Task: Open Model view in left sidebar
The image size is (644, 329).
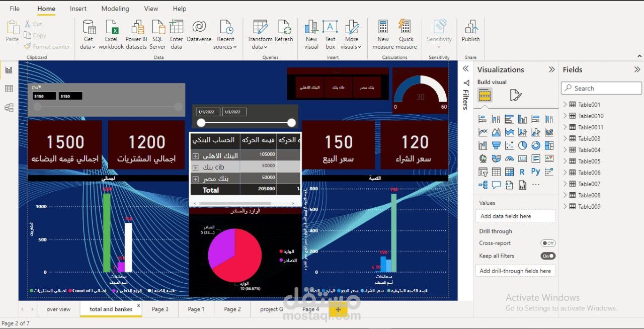Action: 9,107
